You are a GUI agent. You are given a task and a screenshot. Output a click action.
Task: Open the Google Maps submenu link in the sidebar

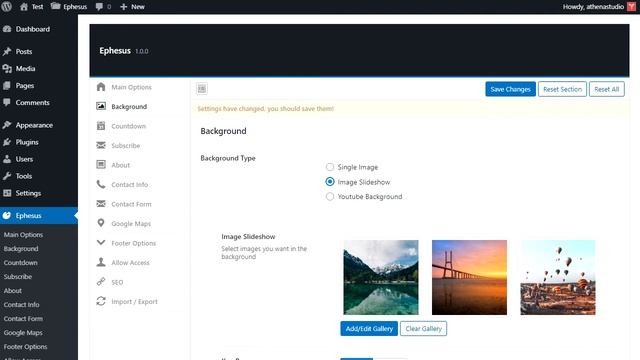click(x=23, y=333)
